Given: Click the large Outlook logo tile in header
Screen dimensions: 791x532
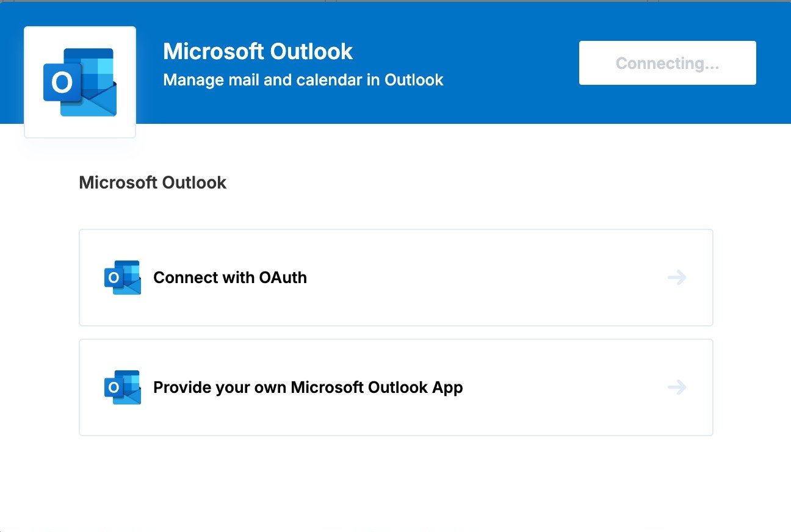Looking at the screenshot, I should click(80, 82).
